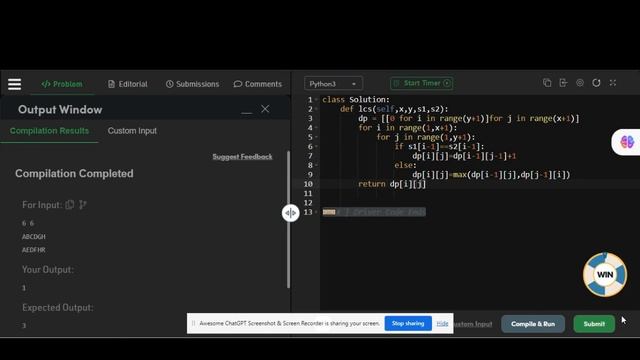Click the Custom Input link below editor
This screenshot has width=640, height=360.
coord(473,324)
